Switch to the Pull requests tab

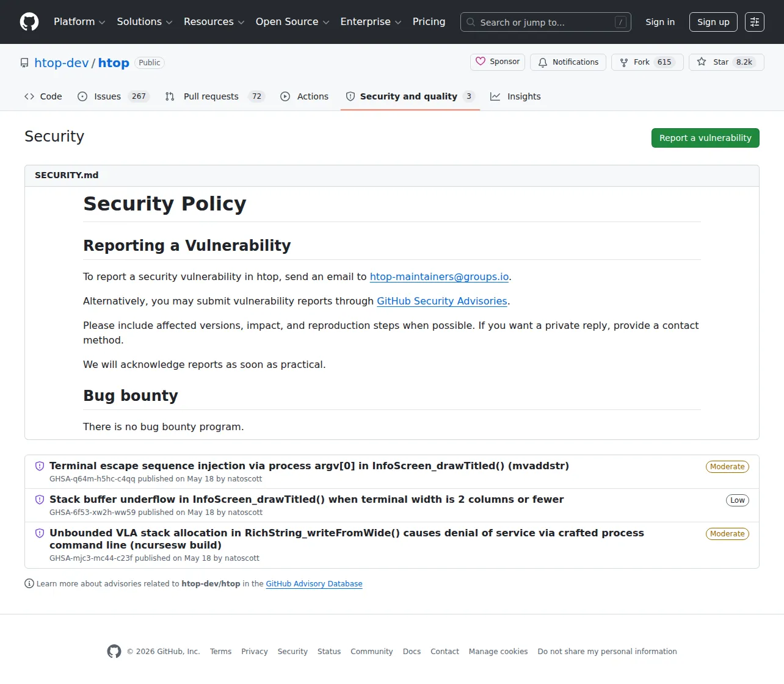(215, 96)
